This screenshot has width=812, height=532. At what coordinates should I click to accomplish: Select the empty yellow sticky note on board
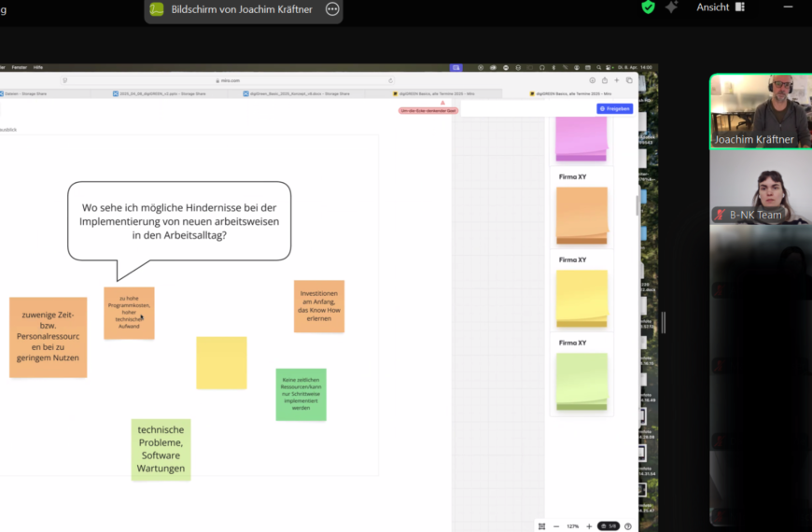(221, 363)
